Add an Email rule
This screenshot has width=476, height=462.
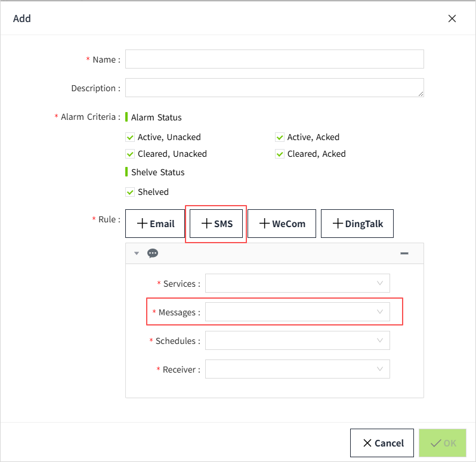pos(155,224)
